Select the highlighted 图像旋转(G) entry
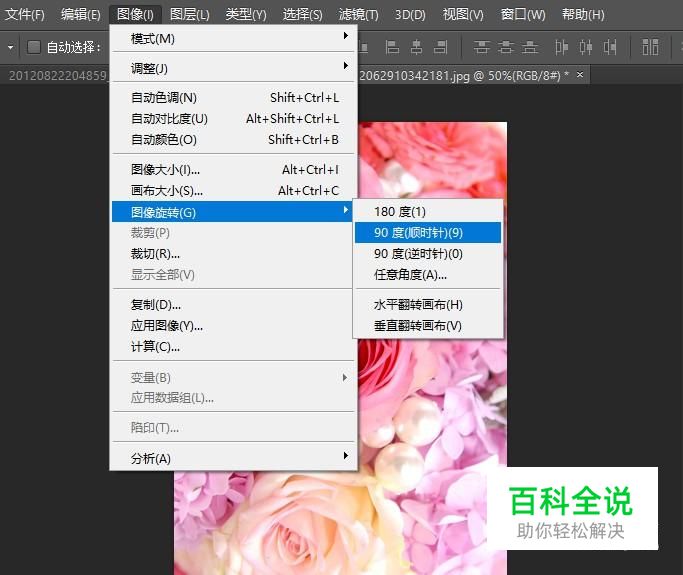683x575 pixels. click(232, 212)
